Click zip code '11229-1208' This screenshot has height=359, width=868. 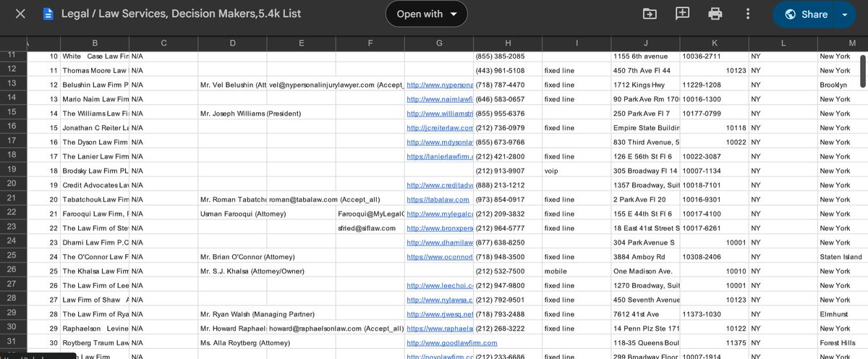(702, 85)
